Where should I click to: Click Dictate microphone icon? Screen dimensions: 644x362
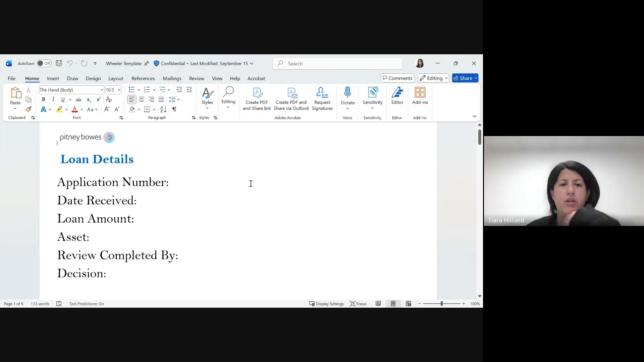[347, 93]
